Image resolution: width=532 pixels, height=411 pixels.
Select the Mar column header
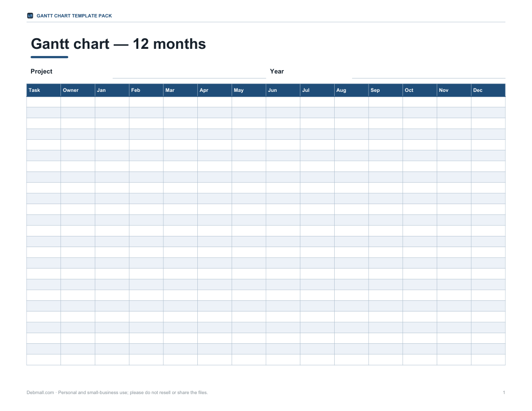[180, 90]
